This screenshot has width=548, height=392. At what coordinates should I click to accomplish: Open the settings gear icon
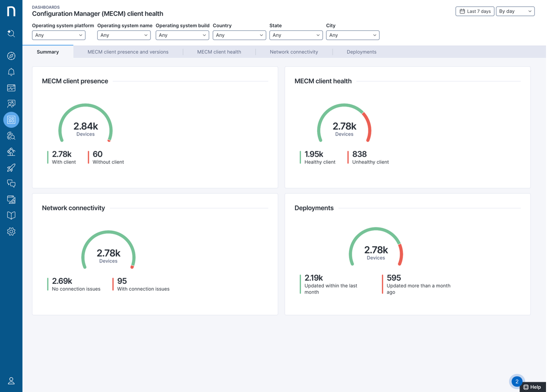(x=11, y=231)
